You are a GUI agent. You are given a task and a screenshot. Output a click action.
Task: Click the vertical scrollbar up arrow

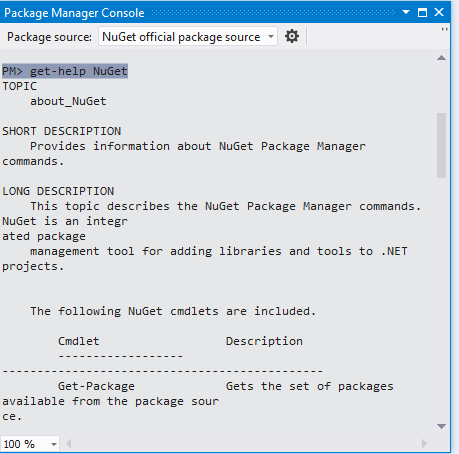pos(441,58)
